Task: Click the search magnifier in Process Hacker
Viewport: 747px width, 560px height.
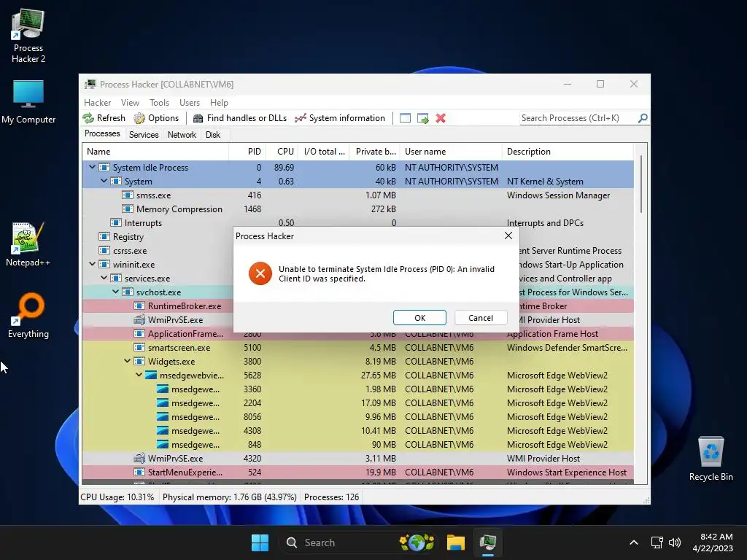Action: pyautogui.click(x=643, y=117)
